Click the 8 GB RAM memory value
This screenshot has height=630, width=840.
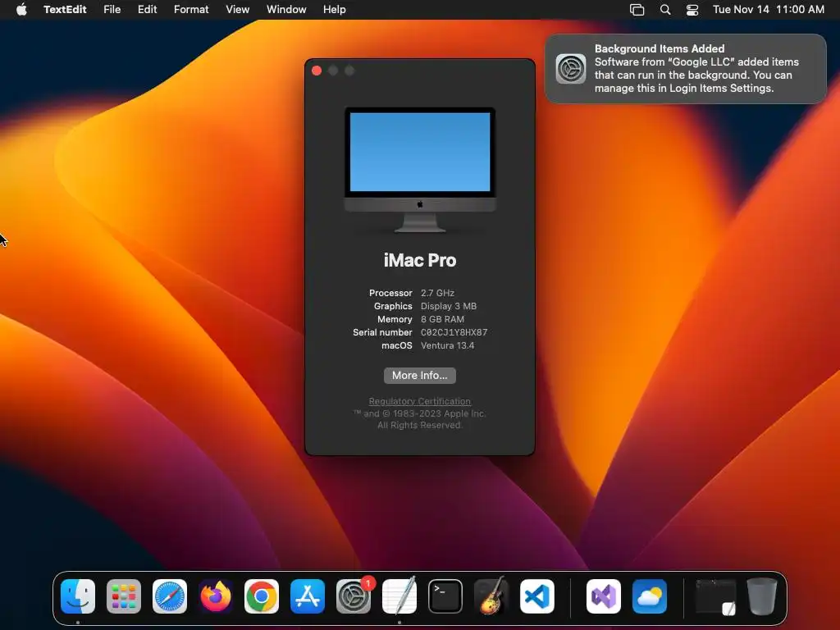(442, 319)
